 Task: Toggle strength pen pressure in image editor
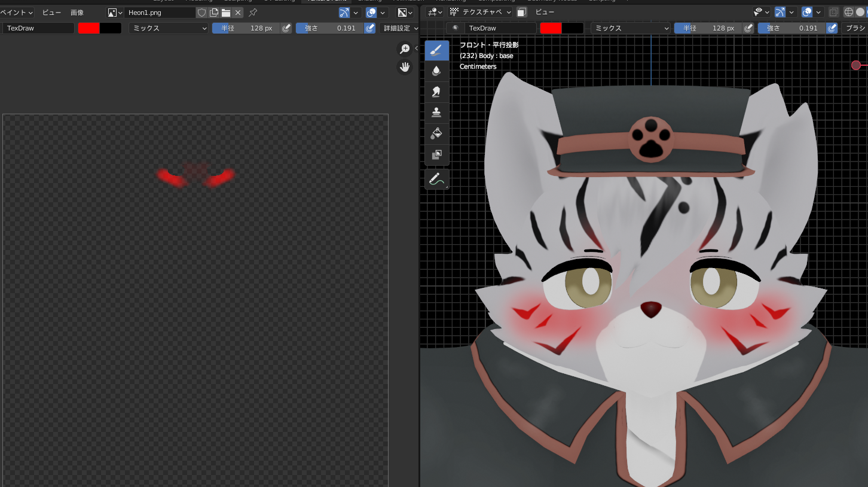[370, 28]
